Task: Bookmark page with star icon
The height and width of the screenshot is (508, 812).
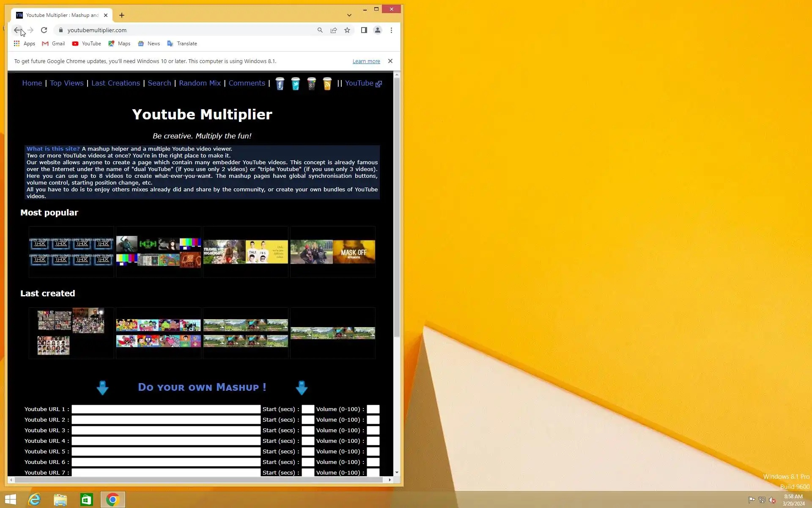Action: coord(347,30)
